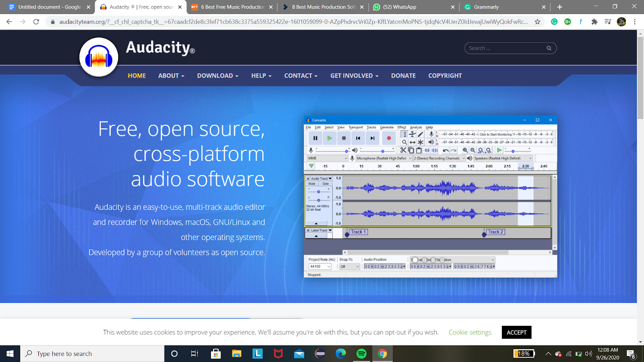Open the Audio Track name dropdown
Image resolution: width=644 pixels, height=362 pixels.
pyautogui.click(x=321, y=179)
